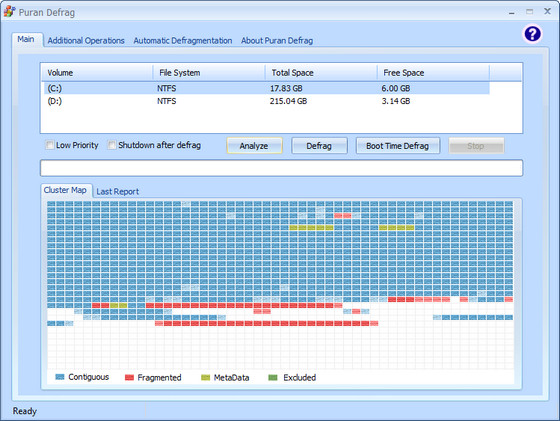The width and height of the screenshot is (560, 421).
Task: Click the yellow MetaData legend swatch
Action: coord(205,377)
